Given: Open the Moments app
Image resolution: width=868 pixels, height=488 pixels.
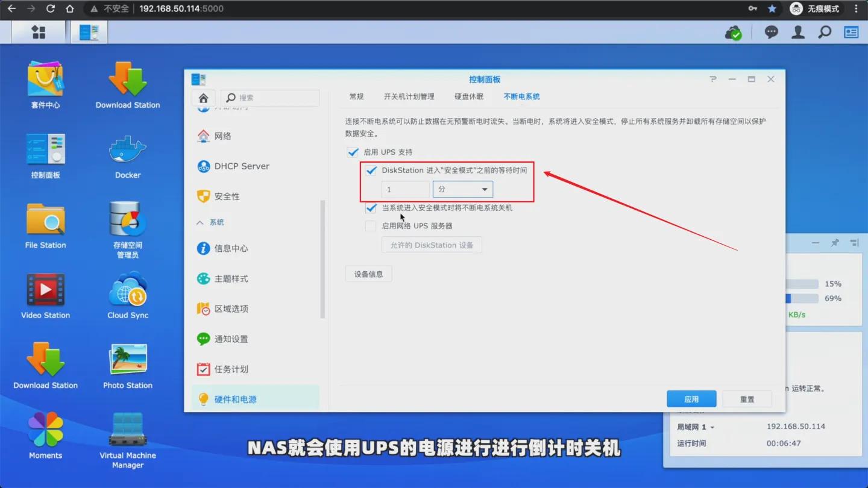Looking at the screenshot, I should click(45, 430).
